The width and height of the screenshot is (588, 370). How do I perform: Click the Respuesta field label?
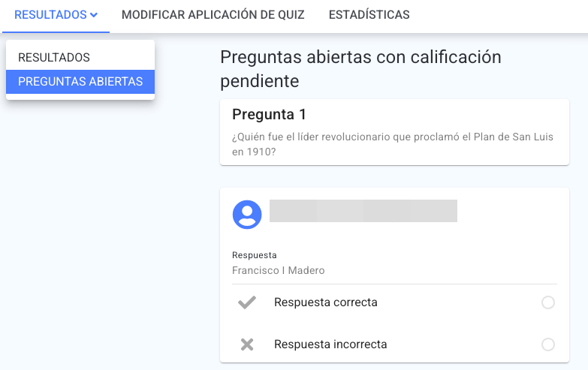point(255,255)
